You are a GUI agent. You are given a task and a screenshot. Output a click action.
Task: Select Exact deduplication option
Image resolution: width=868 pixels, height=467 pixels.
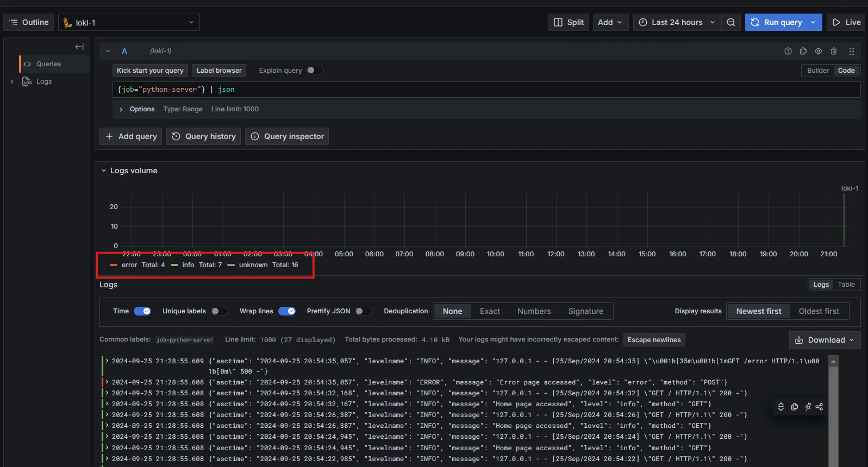coord(490,311)
